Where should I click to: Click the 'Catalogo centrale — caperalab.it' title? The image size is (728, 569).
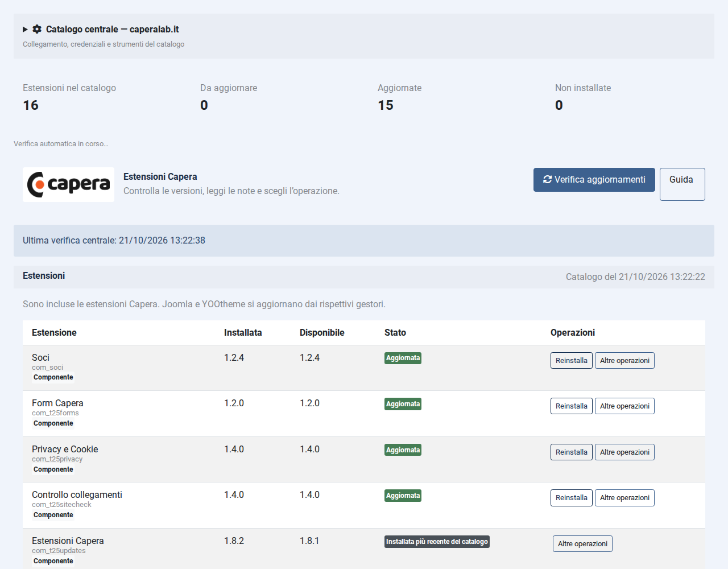point(113,29)
